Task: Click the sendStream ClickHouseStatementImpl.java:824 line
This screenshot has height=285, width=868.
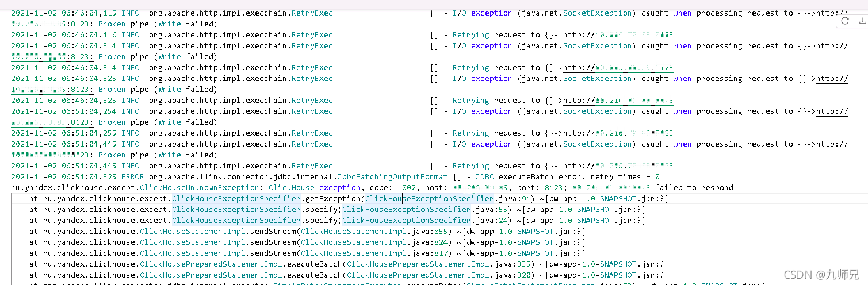Action: coord(307,242)
